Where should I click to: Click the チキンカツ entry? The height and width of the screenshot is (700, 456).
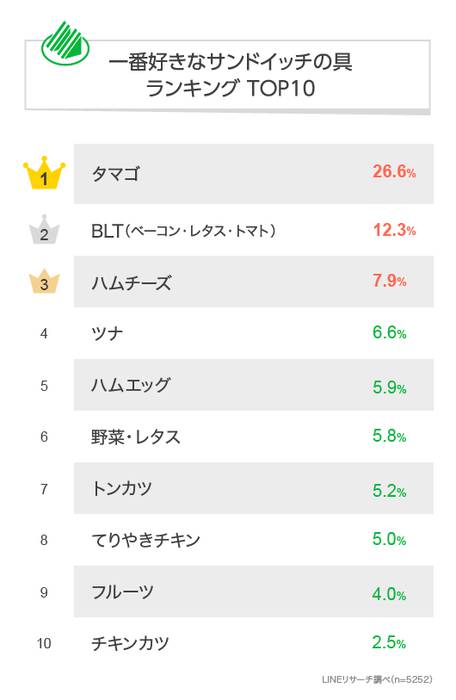130,643
